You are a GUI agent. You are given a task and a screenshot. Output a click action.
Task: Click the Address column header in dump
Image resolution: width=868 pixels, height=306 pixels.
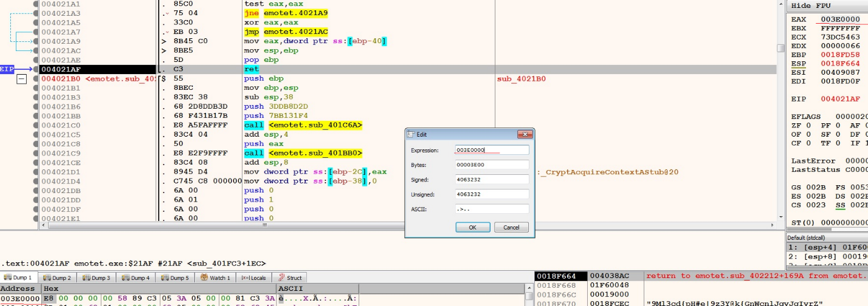(x=20, y=288)
